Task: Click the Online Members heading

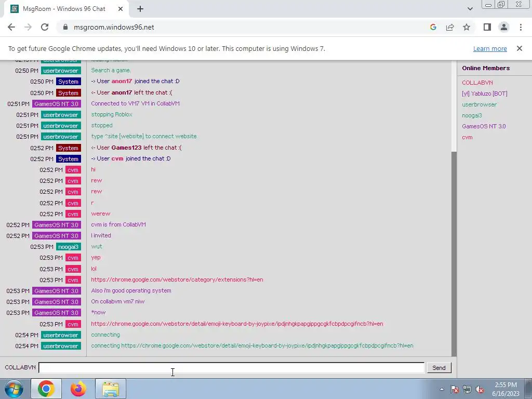Action: (486, 68)
